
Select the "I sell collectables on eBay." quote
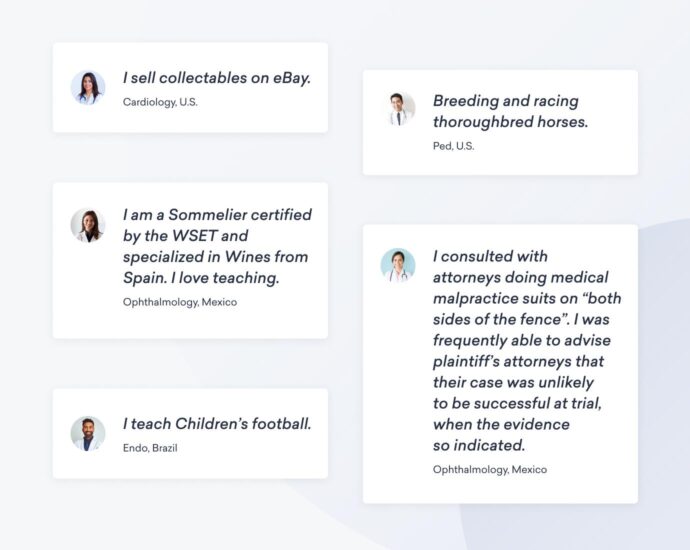[217, 78]
